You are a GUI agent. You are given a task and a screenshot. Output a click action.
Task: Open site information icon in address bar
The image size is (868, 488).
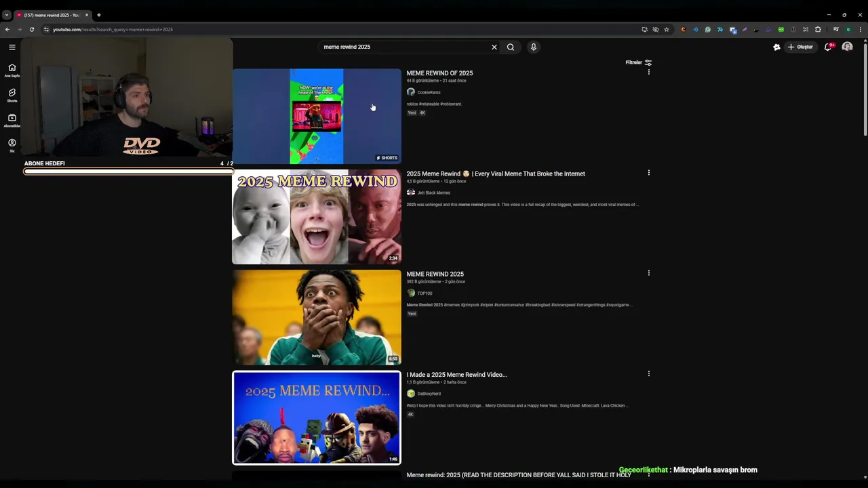click(46, 29)
